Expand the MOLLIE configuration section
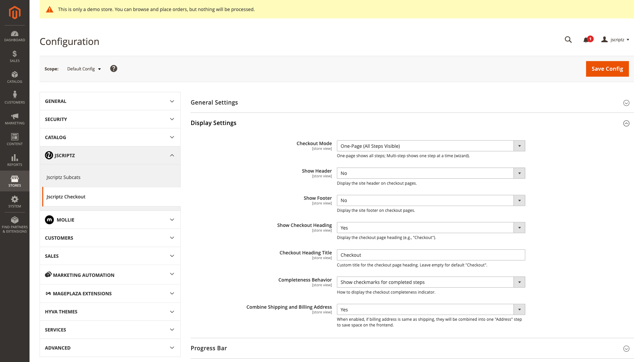The image size is (644, 362). pos(110,220)
